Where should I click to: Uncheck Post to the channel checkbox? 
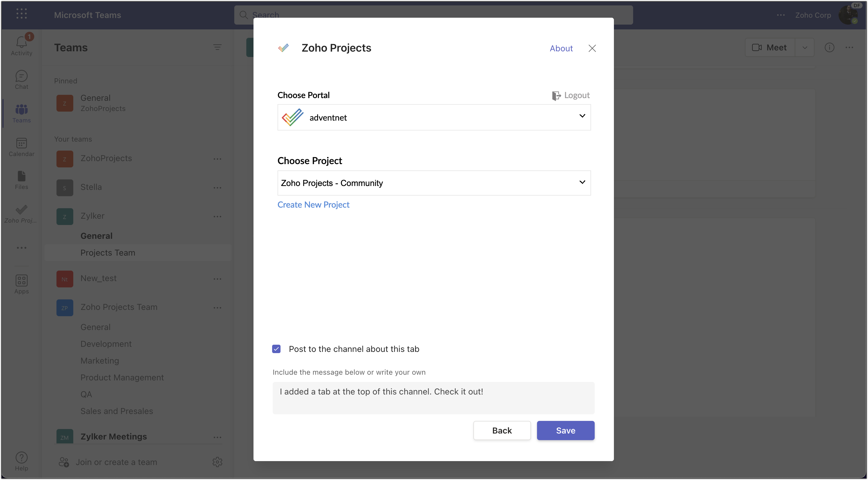tap(276, 349)
